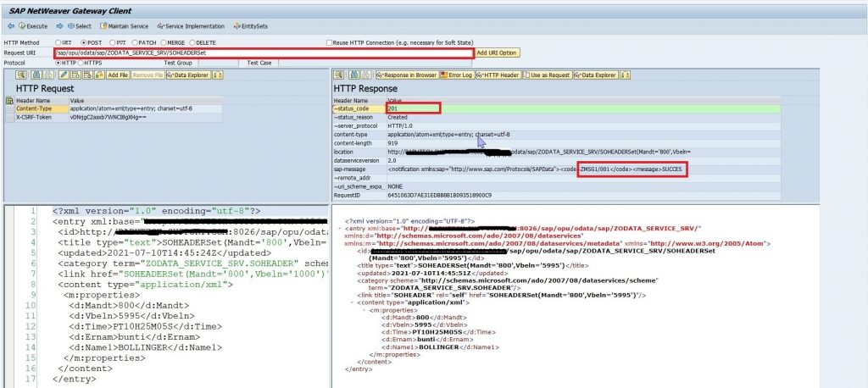Click the X-CSRF-Token value cell
This screenshot has height=388, width=868.
(x=146, y=118)
